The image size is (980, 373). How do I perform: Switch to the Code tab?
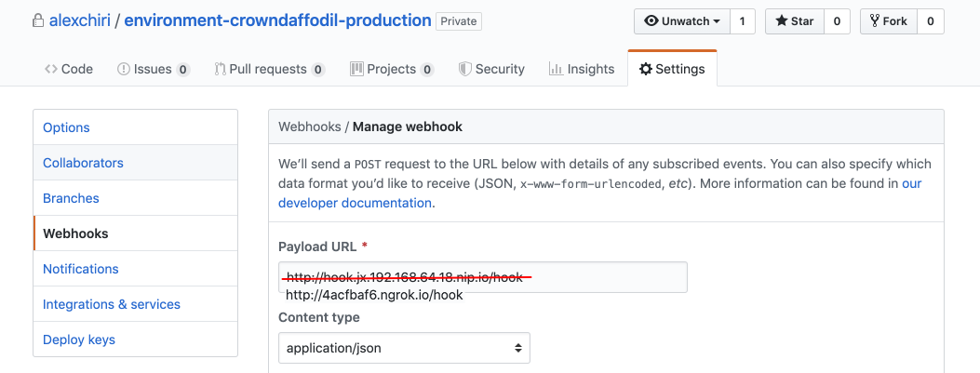point(69,69)
